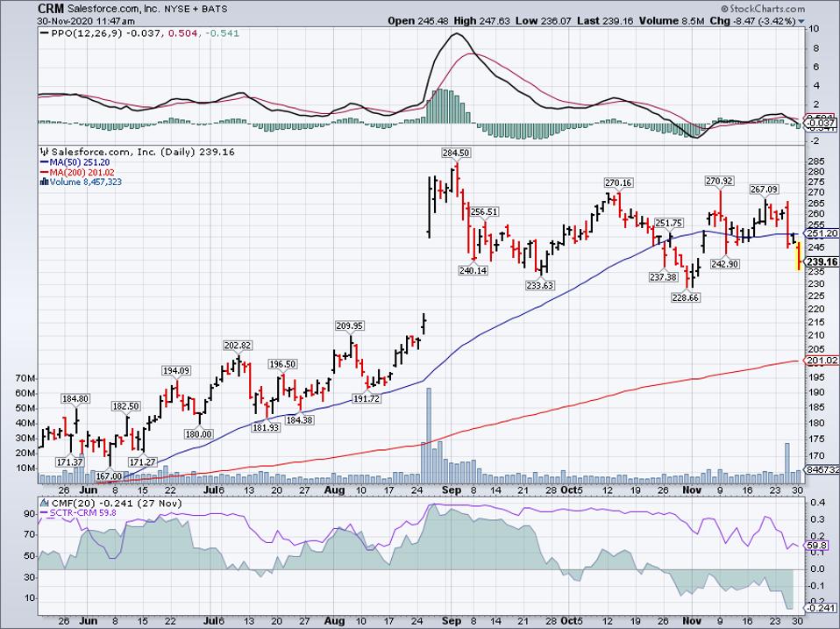The width and height of the screenshot is (840, 629).
Task: Click the red line marker beside MA(200)
Action: pyautogui.click(x=44, y=173)
